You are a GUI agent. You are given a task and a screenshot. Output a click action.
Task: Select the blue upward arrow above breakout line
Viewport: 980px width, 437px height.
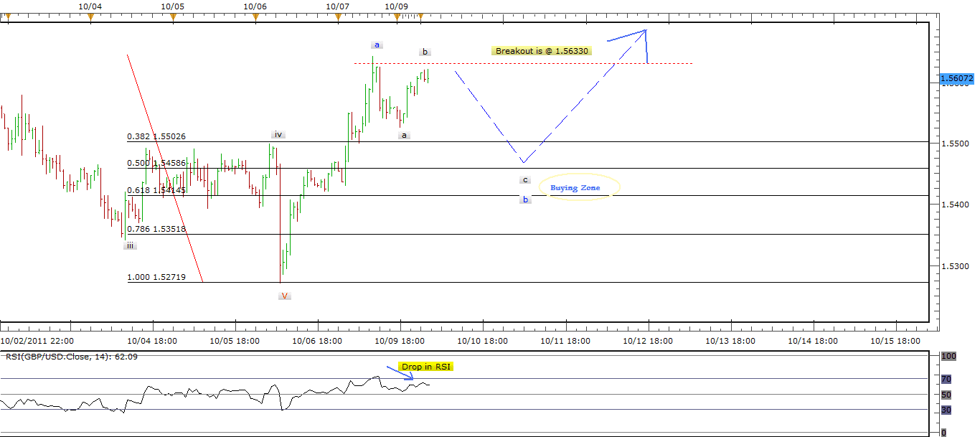(x=628, y=36)
